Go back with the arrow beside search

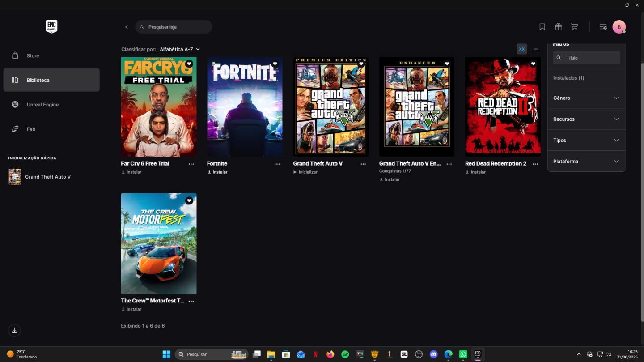(127, 27)
